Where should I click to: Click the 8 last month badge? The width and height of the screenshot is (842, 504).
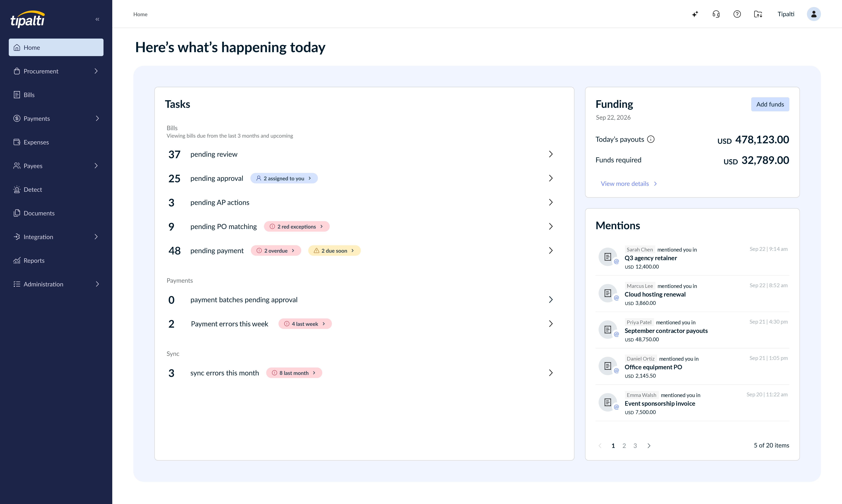[294, 373]
